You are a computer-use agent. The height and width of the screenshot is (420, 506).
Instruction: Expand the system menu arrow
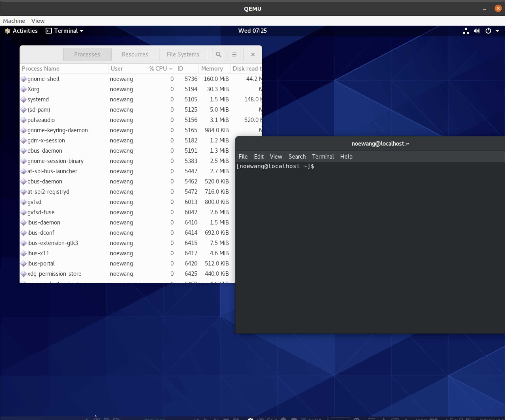click(x=498, y=31)
